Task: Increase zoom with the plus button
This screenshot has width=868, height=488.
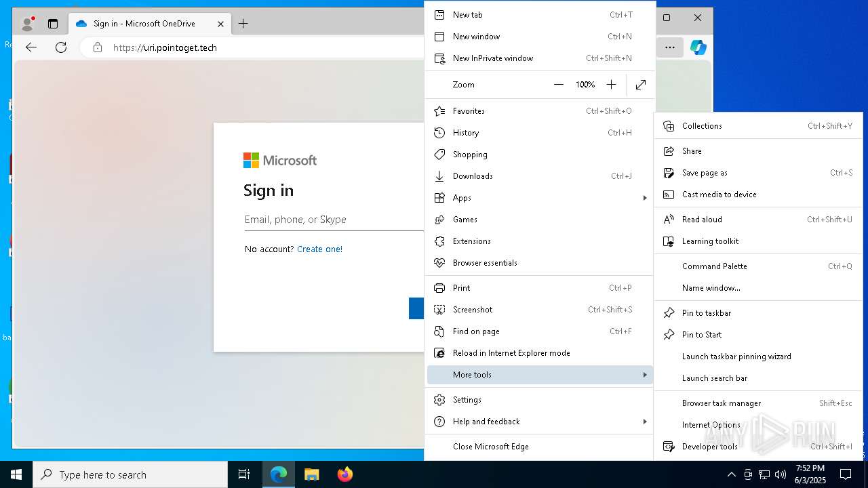Action: tap(611, 84)
